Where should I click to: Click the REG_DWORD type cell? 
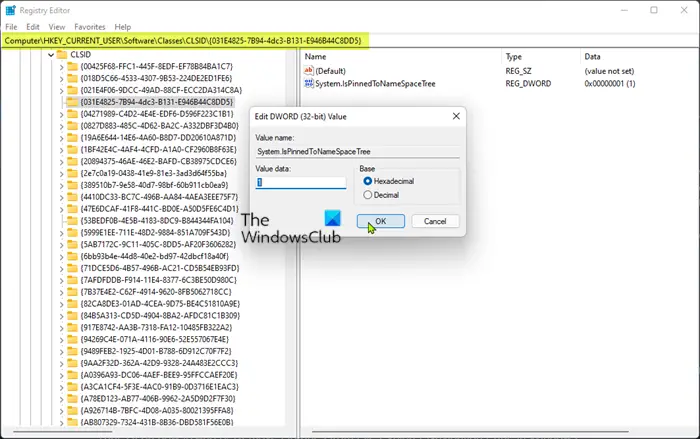tap(528, 83)
